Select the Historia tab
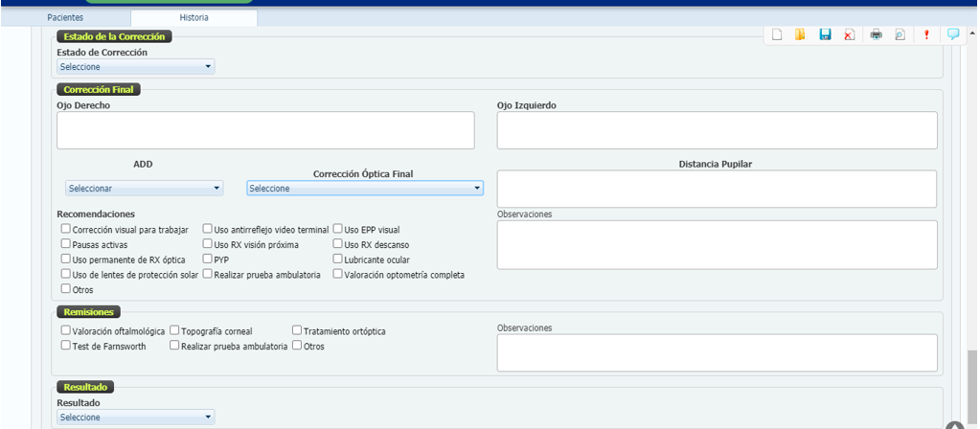Screen dimensions: 980x429 [x=194, y=17]
